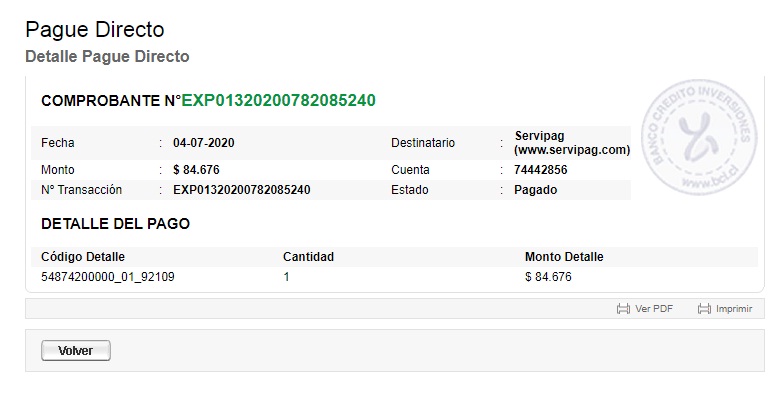Go back with the Volver button
The height and width of the screenshot is (396, 783).
pos(76,351)
